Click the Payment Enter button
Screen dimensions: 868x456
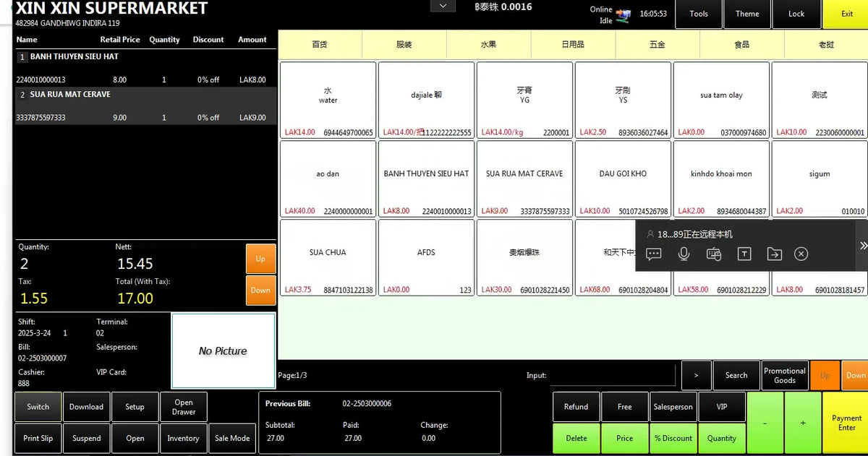846,423
